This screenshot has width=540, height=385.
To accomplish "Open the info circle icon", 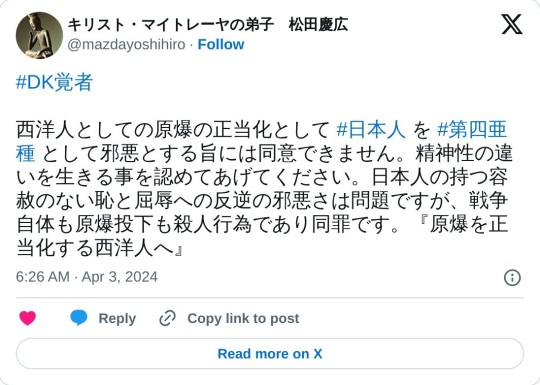I will 512,278.
